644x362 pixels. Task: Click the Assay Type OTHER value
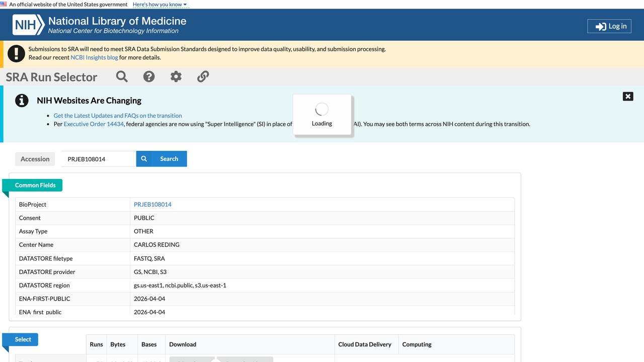point(143,231)
